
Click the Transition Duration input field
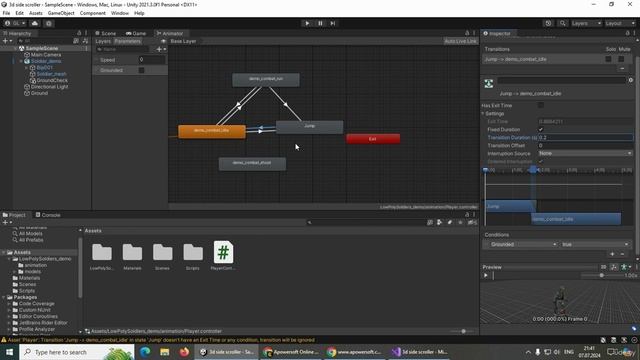pos(585,138)
